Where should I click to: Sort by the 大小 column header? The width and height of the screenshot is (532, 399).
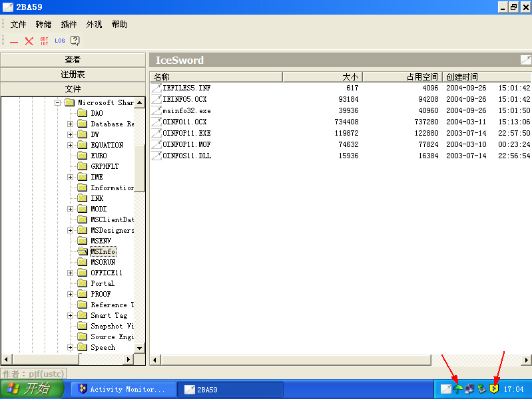(323, 77)
